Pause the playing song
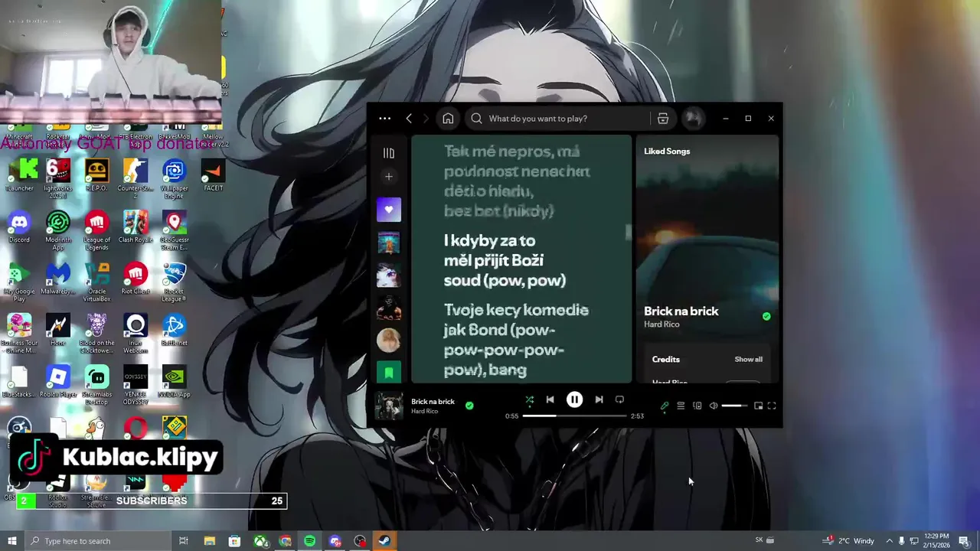This screenshot has height=551, width=980. click(574, 399)
